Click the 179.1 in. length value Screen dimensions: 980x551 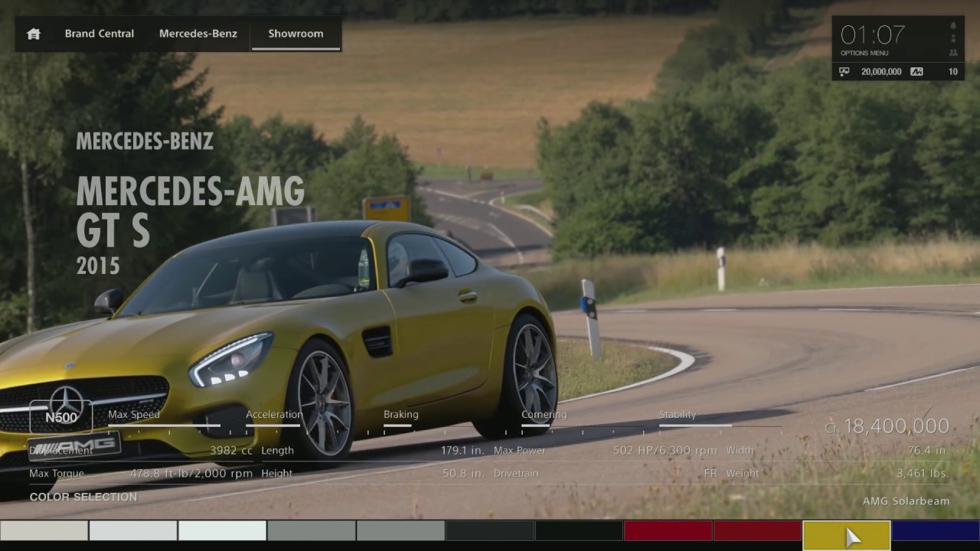(462, 451)
